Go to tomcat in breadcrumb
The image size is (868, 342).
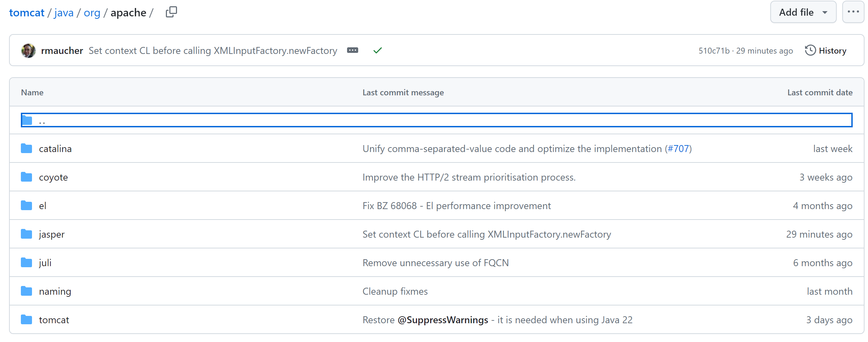tap(27, 13)
